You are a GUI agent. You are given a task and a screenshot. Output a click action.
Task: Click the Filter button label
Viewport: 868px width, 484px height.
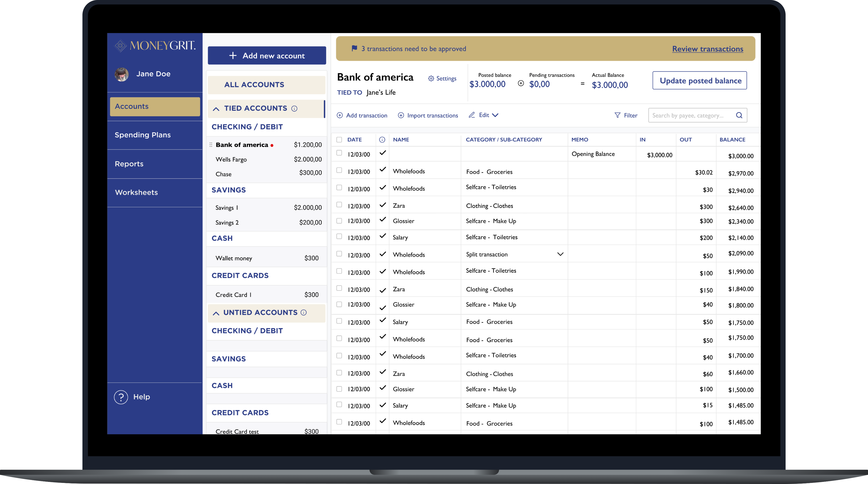pos(630,116)
